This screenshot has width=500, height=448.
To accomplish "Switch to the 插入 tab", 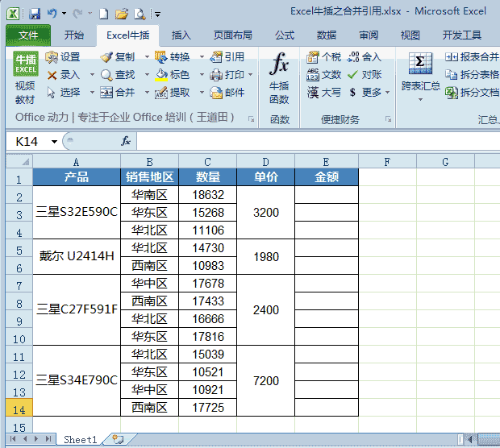I will pos(181,35).
